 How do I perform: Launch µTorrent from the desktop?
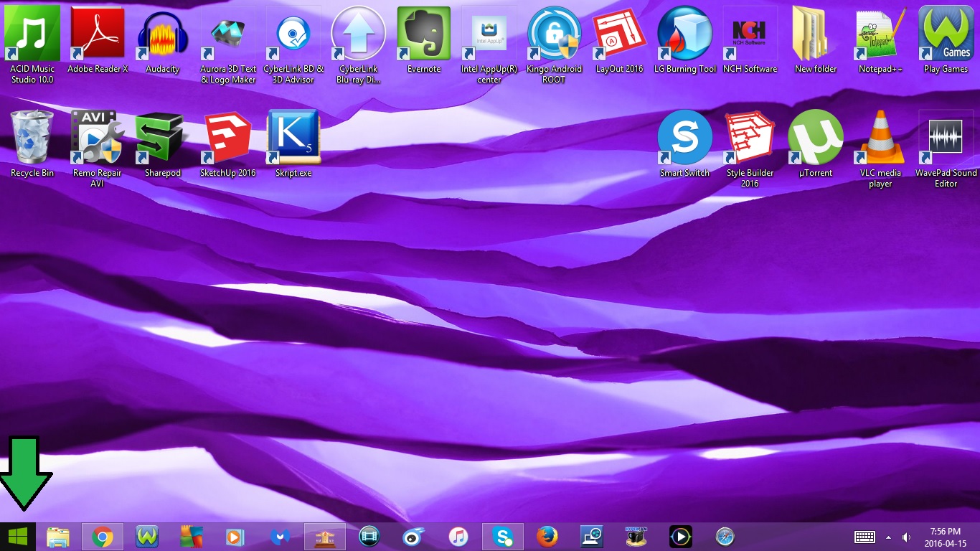point(816,144)
